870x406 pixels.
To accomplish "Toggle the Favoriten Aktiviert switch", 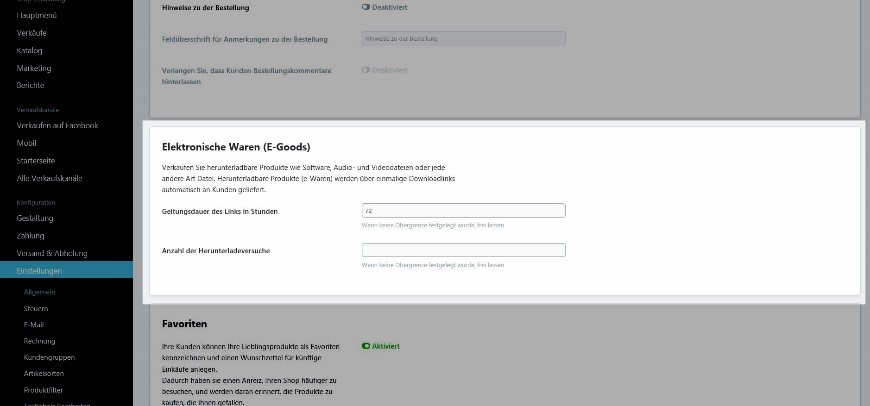I will (366, 346).
